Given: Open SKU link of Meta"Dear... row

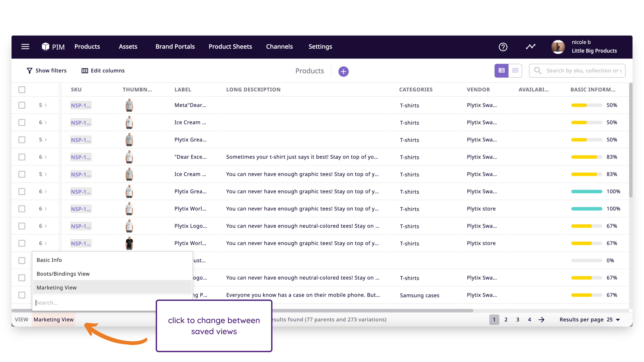Looking at the screenshot, I should click(x=81, y=105).
